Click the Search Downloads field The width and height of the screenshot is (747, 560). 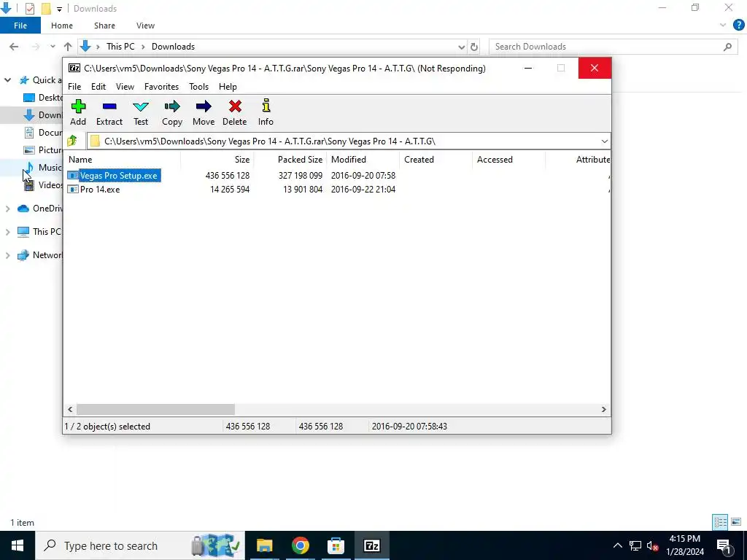[x=612, y=47]
